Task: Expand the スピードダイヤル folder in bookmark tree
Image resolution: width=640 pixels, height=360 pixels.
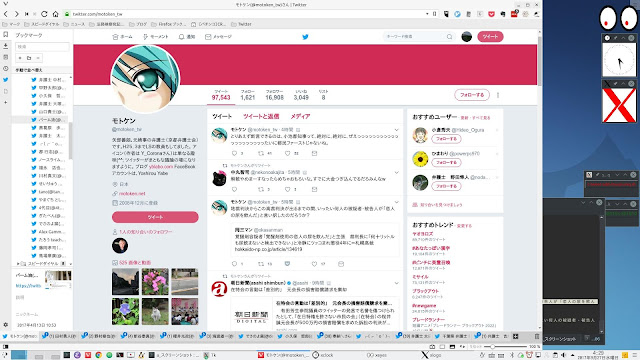Action: pos(18,264)
